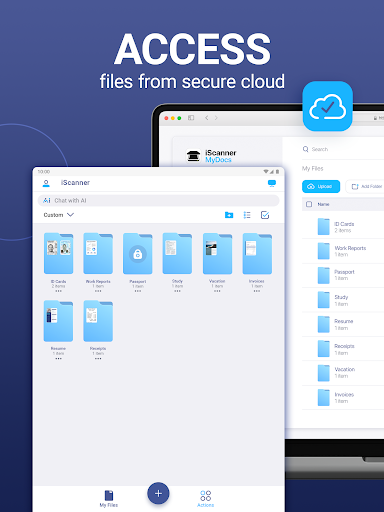Open the locked Passport folder tile
The height and width of the screenshot is (512, 384).
tap(138, 253)
